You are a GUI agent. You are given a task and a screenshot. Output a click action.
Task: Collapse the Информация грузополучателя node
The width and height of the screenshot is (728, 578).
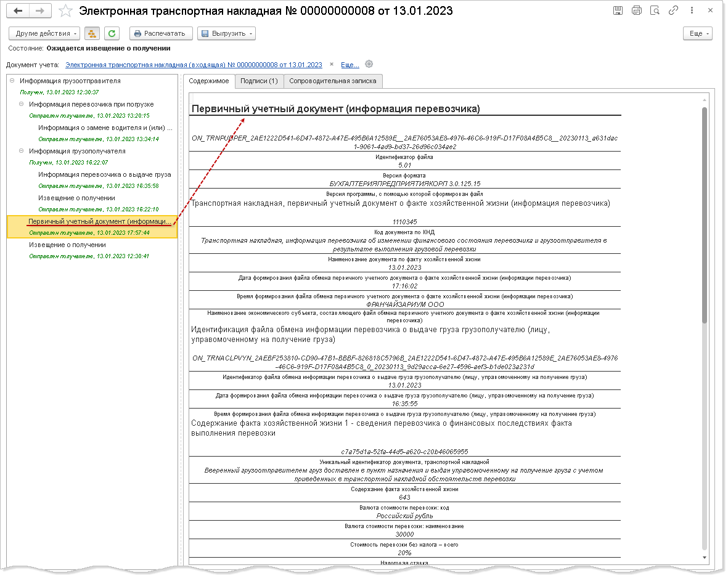coord(22,151)
